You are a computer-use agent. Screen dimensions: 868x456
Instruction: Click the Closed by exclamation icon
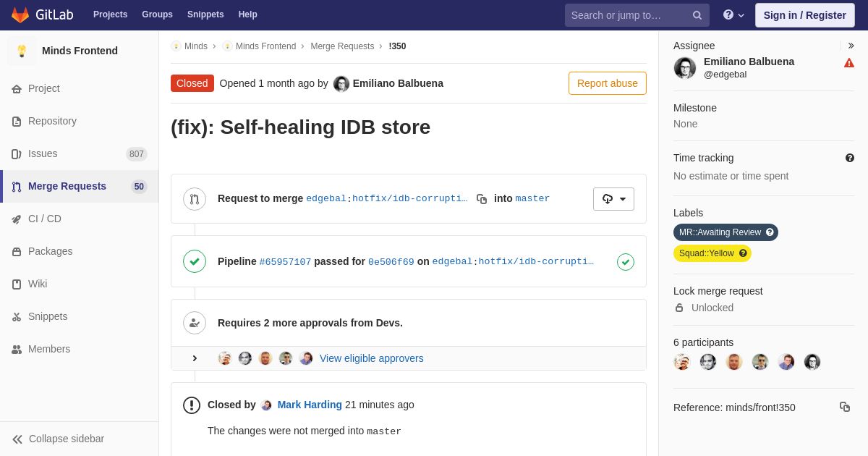[x=192, y=405]
